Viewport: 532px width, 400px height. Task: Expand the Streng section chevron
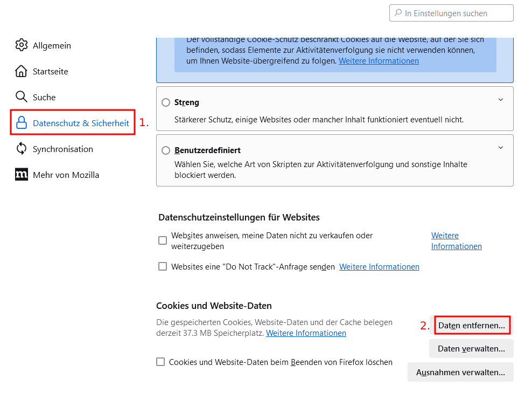coord(501,100)
